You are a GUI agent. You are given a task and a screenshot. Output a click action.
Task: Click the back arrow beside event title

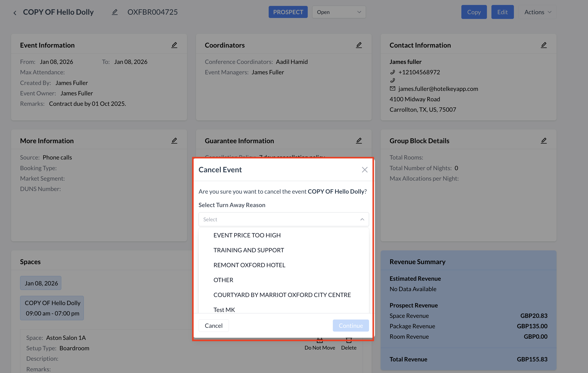(x=15, y=13)
